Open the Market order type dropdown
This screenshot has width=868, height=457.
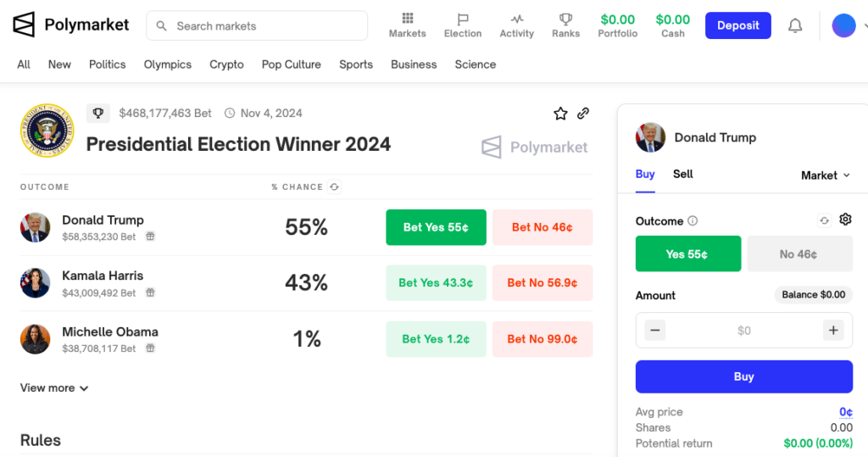(x=825, y=176)
